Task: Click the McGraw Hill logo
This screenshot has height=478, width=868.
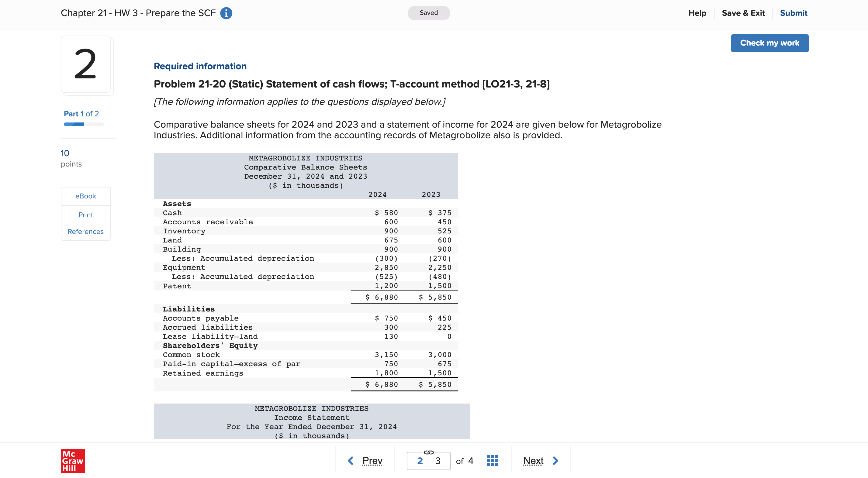Action: [x=73, y=460]
